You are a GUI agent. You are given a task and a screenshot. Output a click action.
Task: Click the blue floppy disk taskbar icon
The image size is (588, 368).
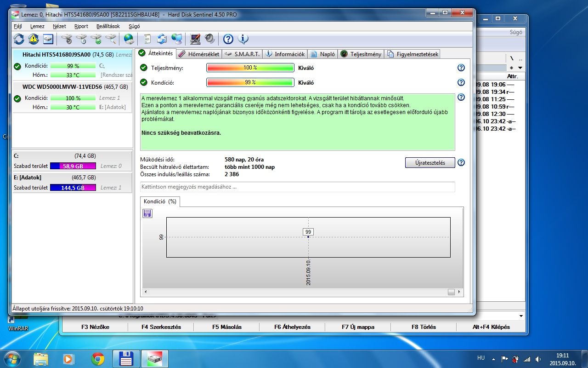pos(126,358)
